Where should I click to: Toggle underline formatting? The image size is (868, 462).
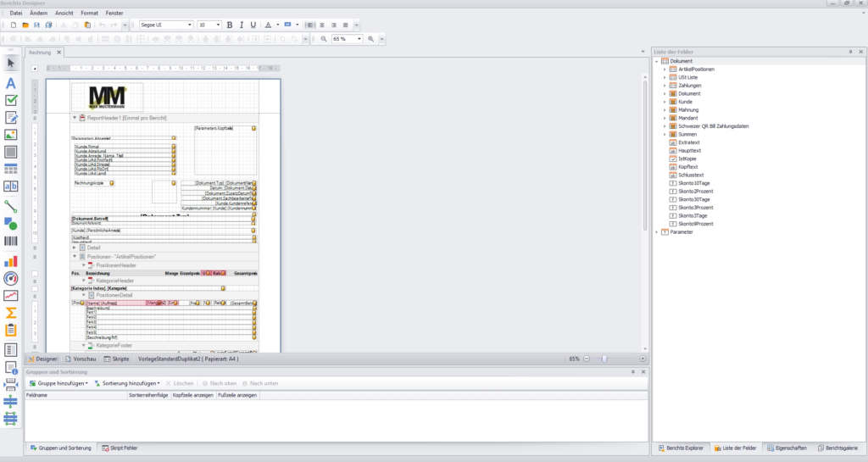tap(253, 25)
